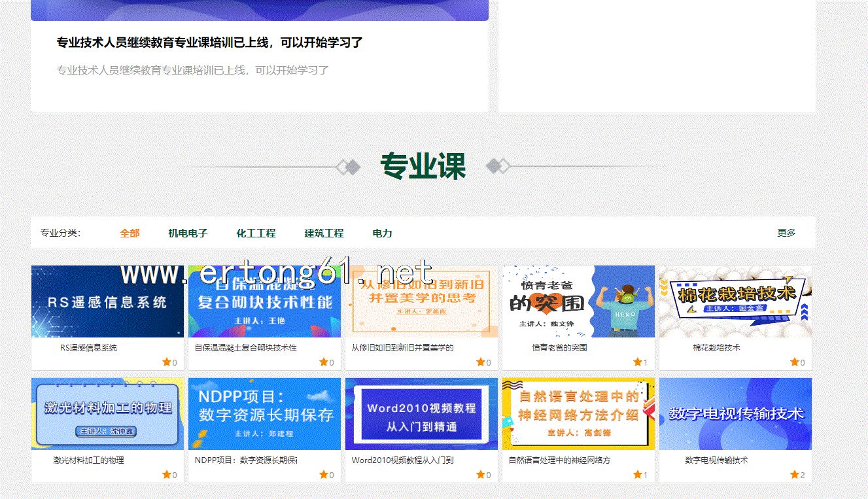Click star icon under 自然语言处理 course
This screenshot has height=499, width=868.
pos(637,474)
